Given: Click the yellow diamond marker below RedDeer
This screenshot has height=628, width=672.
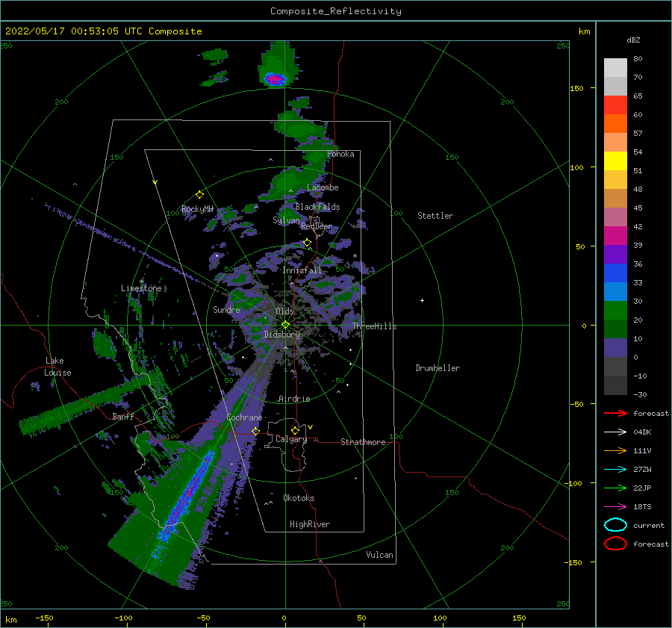Looking at the screenshot, I should (308, 243).
